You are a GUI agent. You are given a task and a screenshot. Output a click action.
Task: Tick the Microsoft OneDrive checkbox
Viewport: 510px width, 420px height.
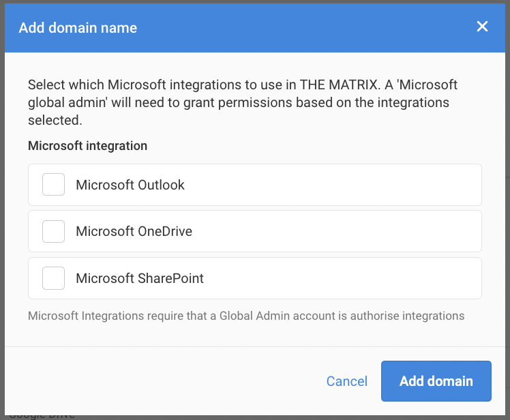[x=53, y=231]
